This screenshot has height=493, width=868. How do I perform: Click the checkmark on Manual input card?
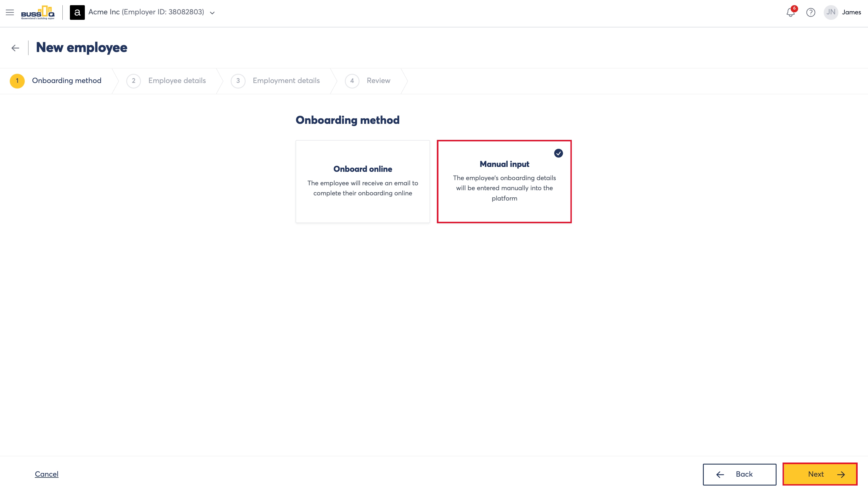tap(559, 153)
